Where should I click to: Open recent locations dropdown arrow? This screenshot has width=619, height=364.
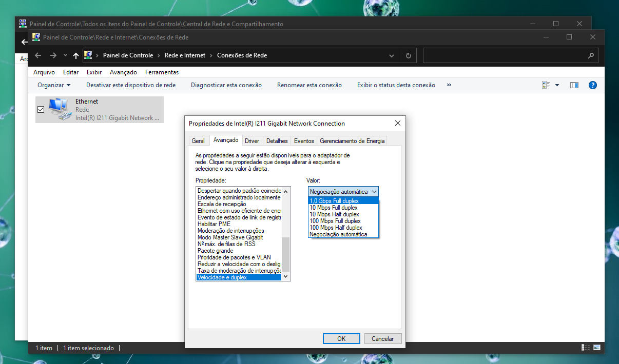(65, 55)
